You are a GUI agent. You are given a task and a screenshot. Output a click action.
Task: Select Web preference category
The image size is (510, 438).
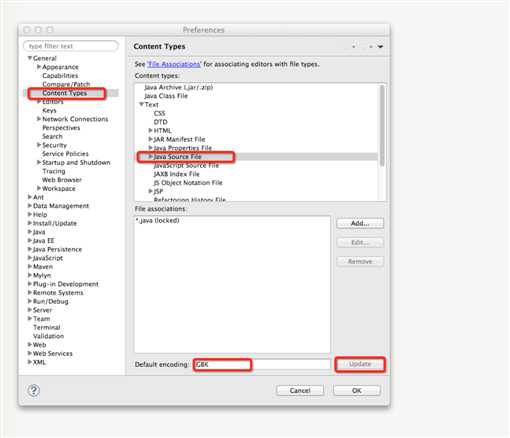tap(39, 344)
